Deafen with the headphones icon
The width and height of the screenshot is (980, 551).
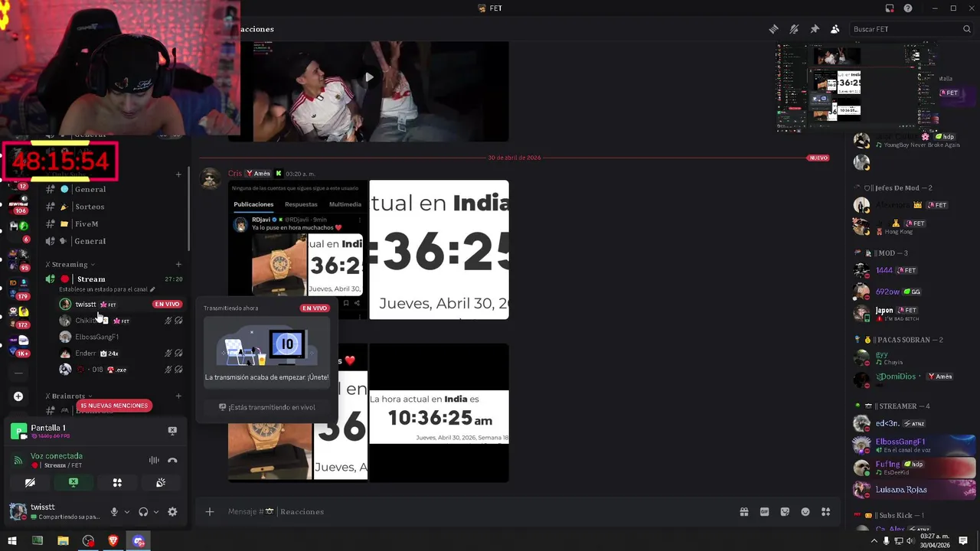(143, 512)
